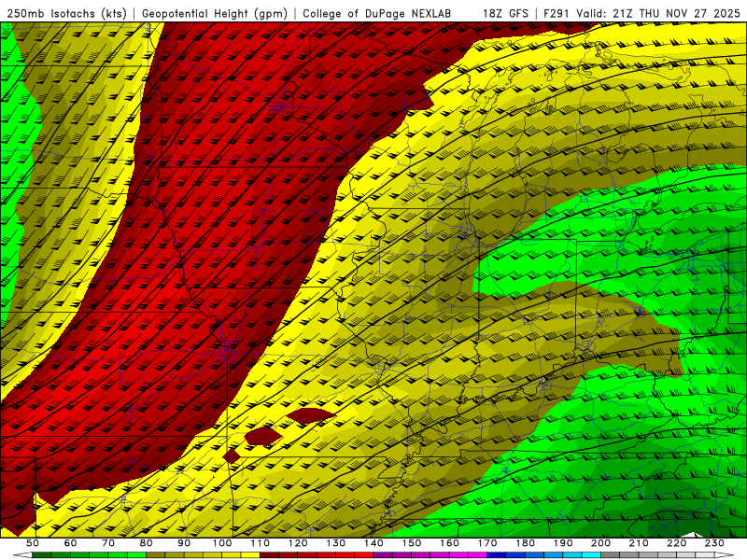This screenshot has width=747, height=560.
Task: Select the bright yellow swatch between 100 and 110
Action: click(x=250, y=555)
